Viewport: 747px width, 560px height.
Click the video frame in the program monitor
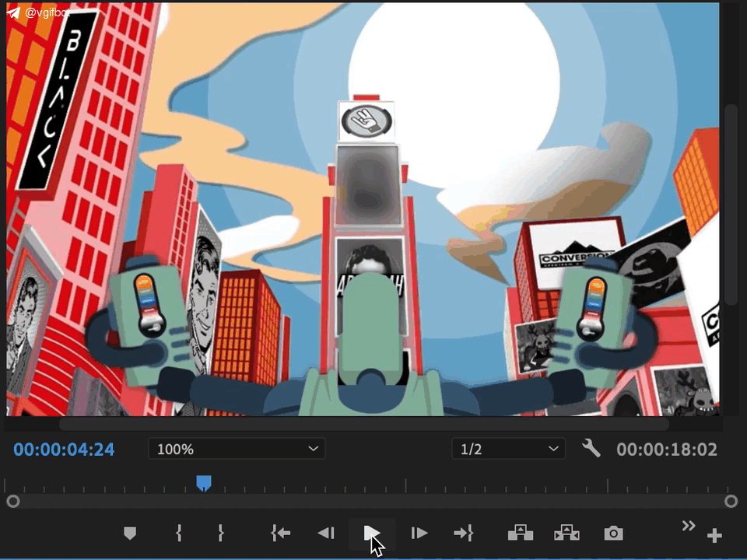point(363,209)
